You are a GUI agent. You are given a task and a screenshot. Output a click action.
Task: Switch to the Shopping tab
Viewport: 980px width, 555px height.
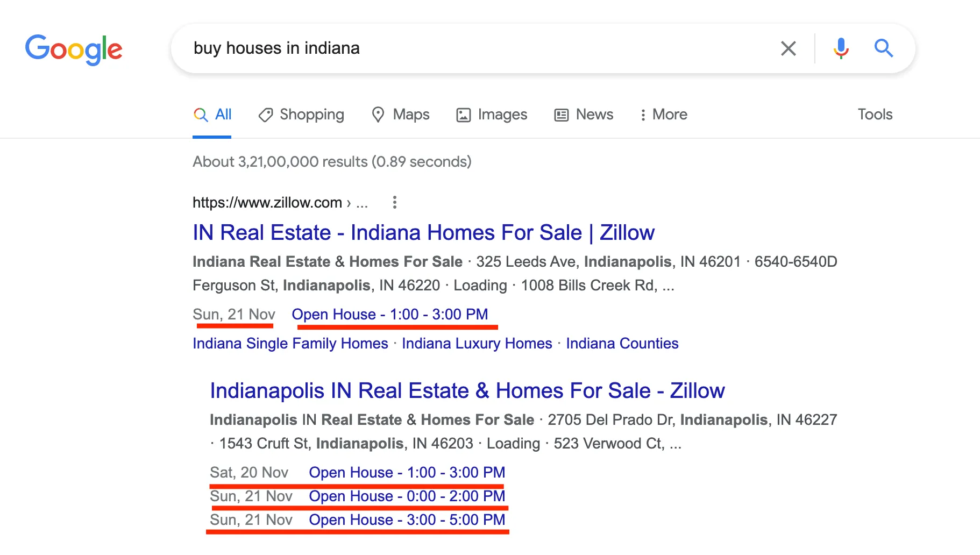(x=301, y=115)
